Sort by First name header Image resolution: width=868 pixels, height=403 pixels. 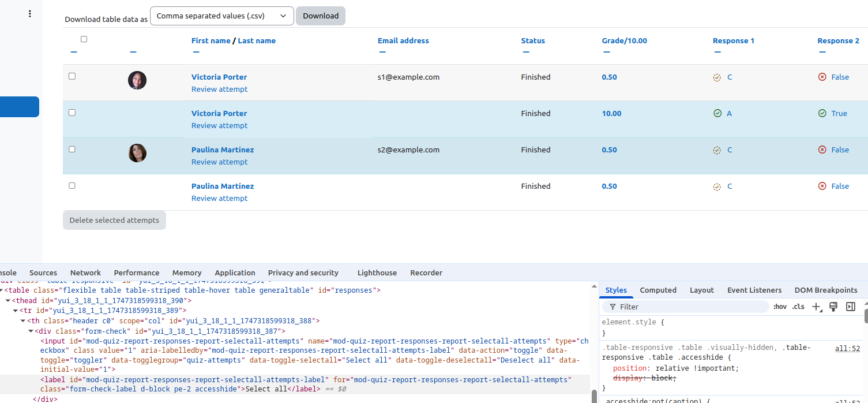pyautogui.click(x=211, y=41)
